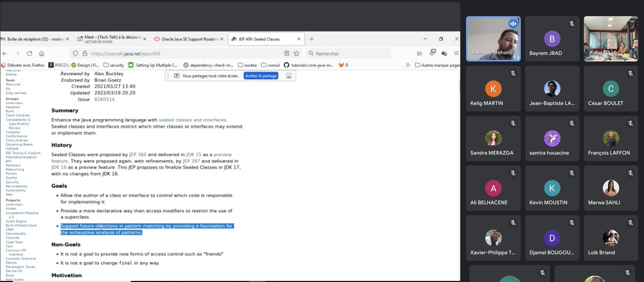
Task: Open Hamady's video tile
Action: click(x=493, y=39)
